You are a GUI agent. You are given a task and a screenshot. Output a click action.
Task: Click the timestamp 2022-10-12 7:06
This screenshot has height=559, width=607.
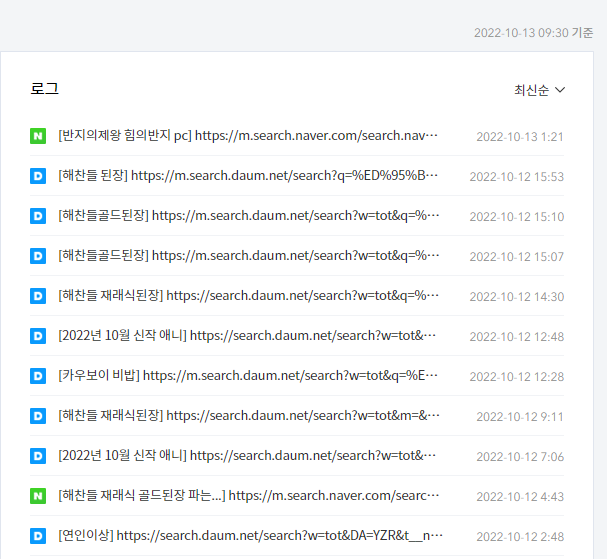point(520,457)
